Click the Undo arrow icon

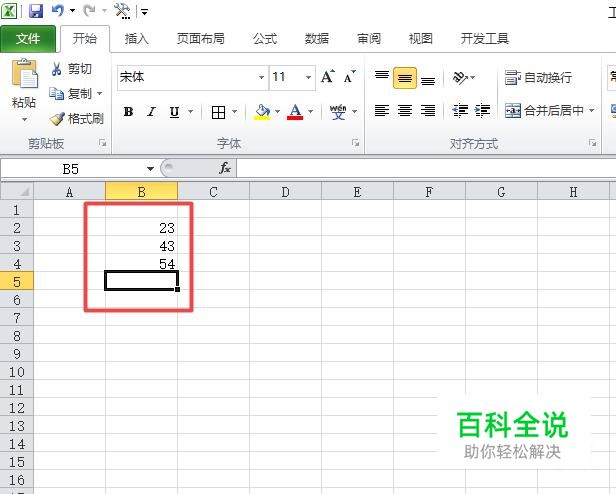pos(58,11)
